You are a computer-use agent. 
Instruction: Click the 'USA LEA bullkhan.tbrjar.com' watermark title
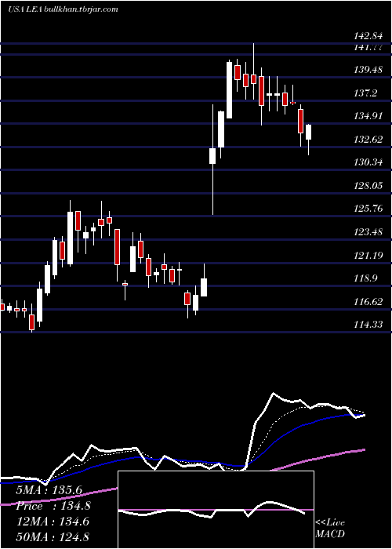[63, 9]
